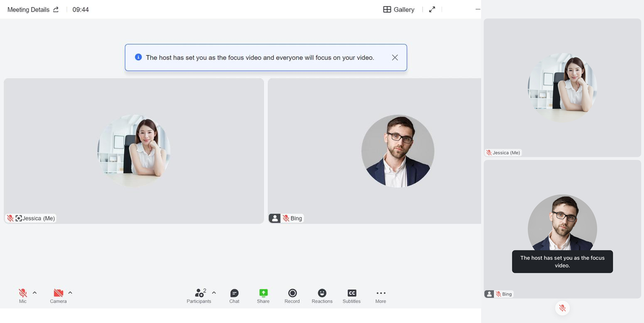
Task: Expand the Camera options arrow
Action: [x=70, y=292]
